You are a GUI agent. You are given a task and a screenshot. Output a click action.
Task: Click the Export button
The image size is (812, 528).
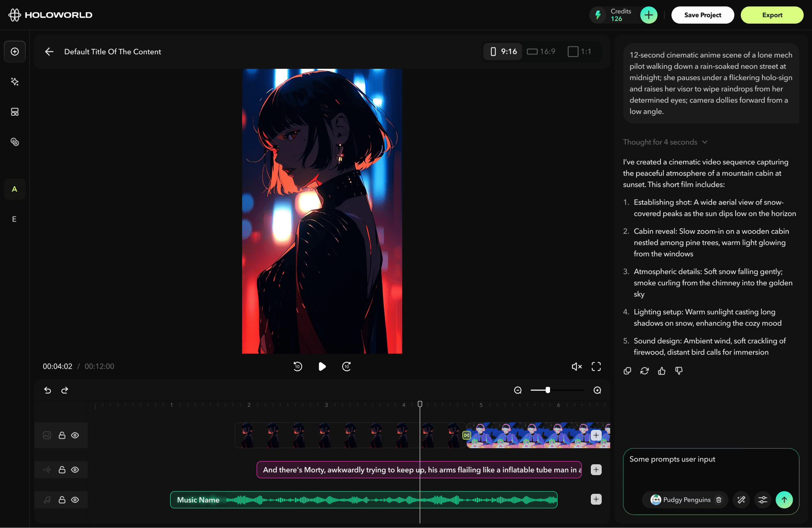(772, 15)
